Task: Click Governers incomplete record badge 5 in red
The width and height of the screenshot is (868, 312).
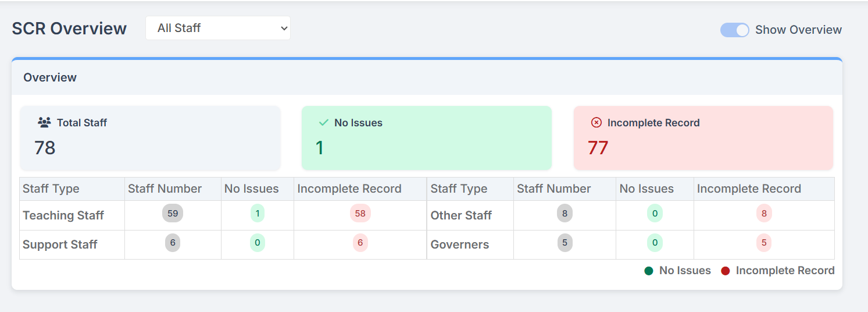Action: [764, 243]
